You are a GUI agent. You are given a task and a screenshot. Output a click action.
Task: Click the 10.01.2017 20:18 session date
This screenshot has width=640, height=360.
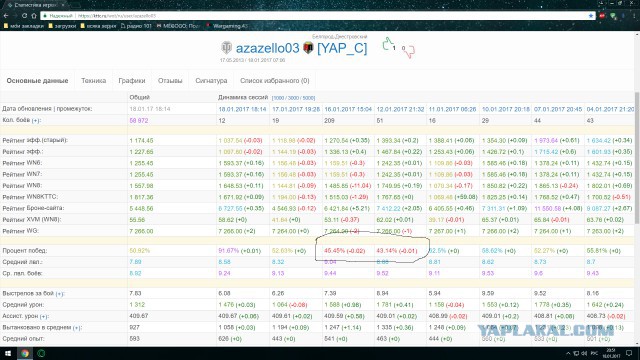pos(506,109)
